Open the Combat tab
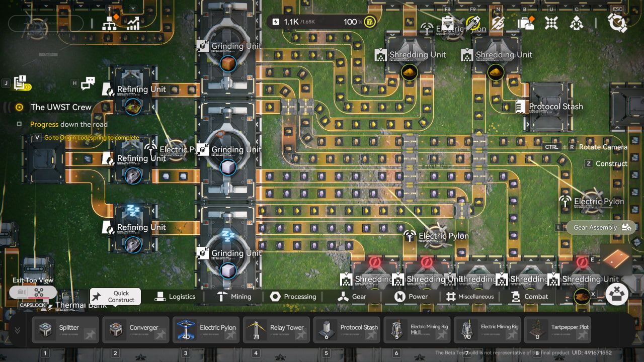This screenshot has width=644, height=362. pyautogui.click(x=529, y=297)
